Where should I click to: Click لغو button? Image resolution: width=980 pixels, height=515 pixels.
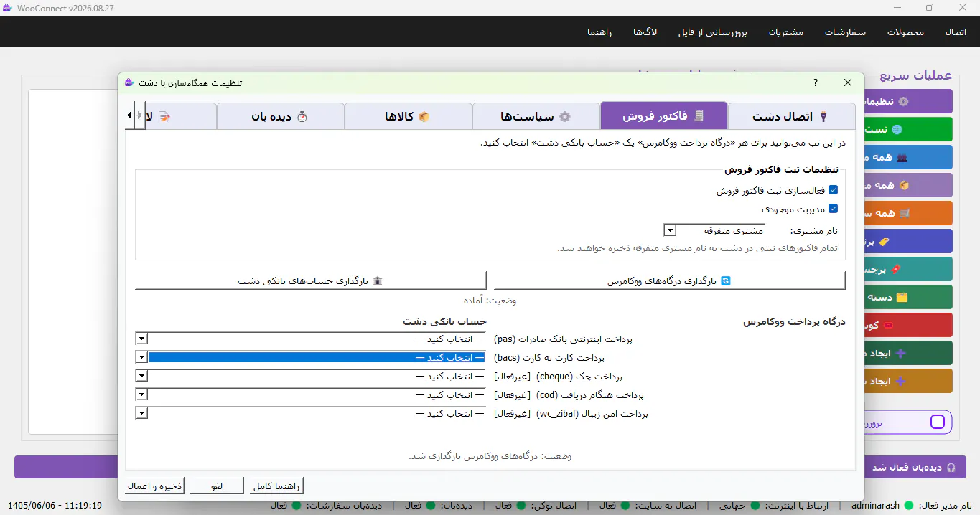pyautogui.click(x=217, y=486)
